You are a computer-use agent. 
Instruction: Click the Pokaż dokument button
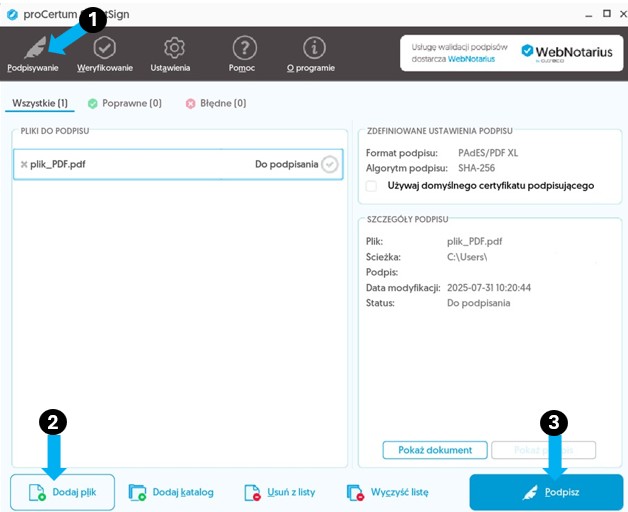[x=435, y=450]
